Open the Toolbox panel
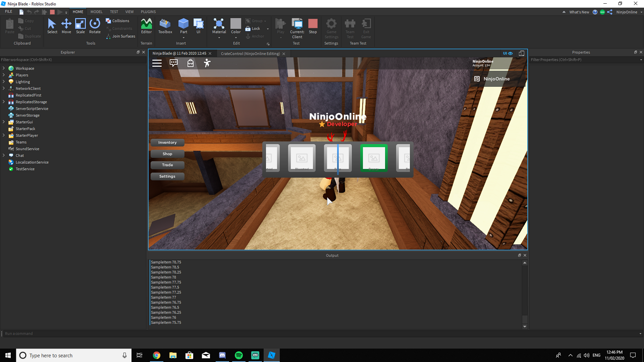Screen dimensions: 644x362 click(x=165, y=26)
